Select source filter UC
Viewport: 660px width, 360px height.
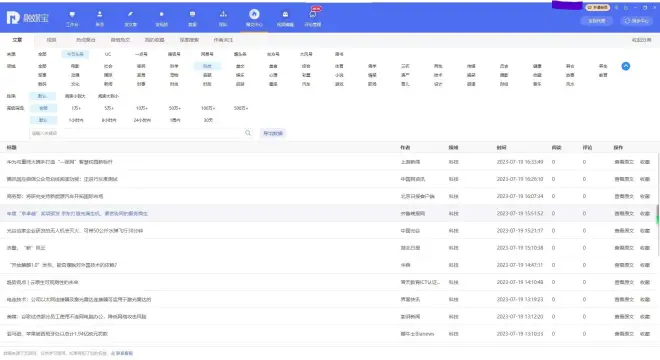[108, 54]
